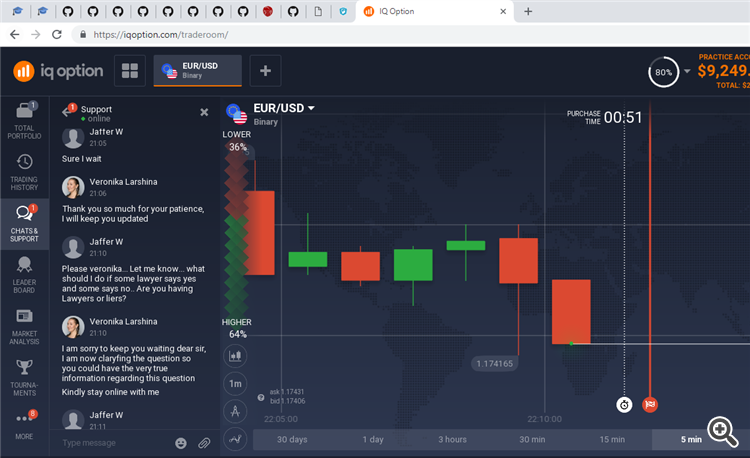Select the 30 min timeframe
This screenshot has width=750, height=458.
[x=532, y=439]
